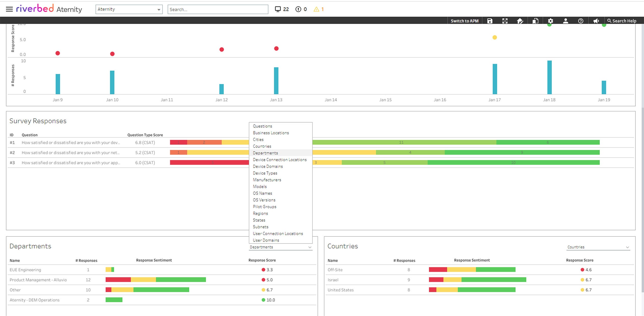Click the user profile icon in toolbar

click(565, 21)
